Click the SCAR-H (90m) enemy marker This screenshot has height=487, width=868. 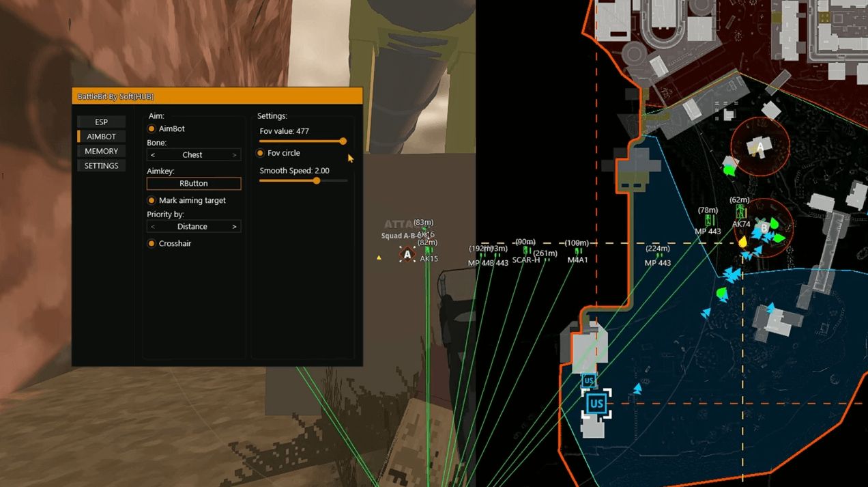pyautogui.click(x=526, y=251)
